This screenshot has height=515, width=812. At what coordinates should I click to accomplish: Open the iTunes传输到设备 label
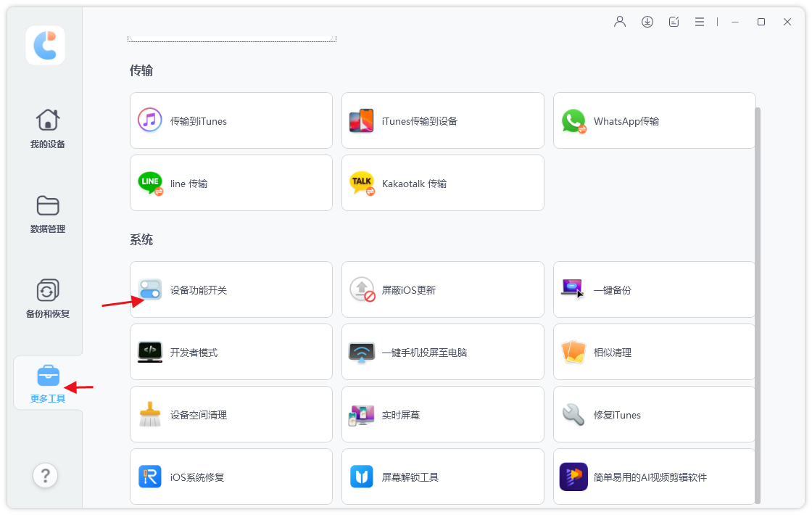(x=420, y=121)
